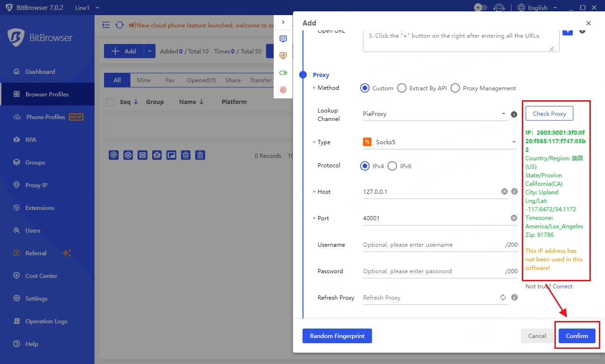Screen dimensions: 605x364
Task: Click the Refresh Proxy reload icon
Action: click(503, 297)
